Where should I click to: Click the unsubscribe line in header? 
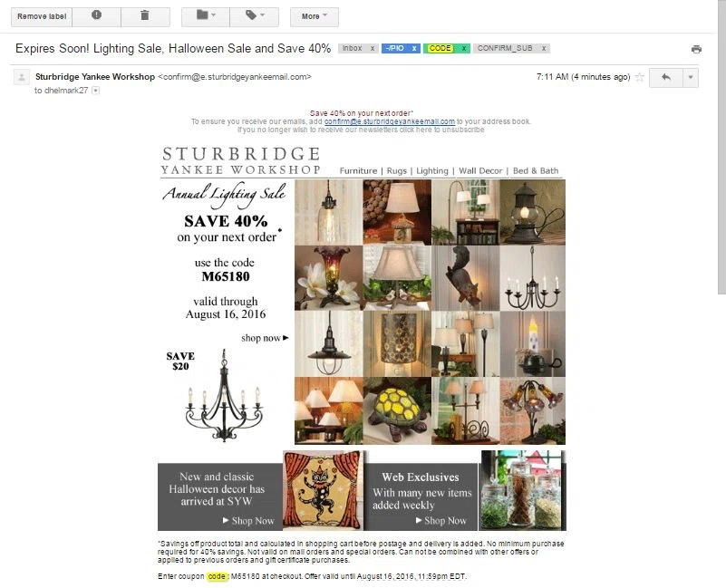[x=361, y=130]
